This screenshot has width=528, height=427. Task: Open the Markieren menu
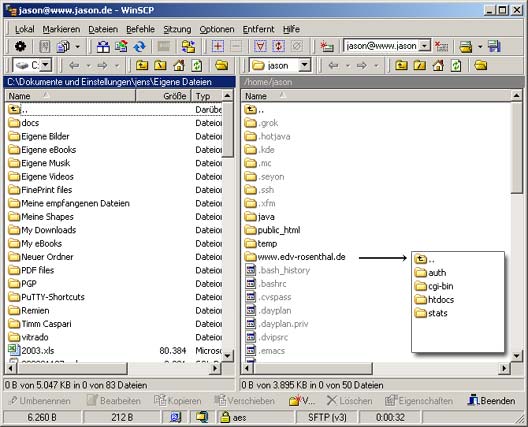[61, 29]
